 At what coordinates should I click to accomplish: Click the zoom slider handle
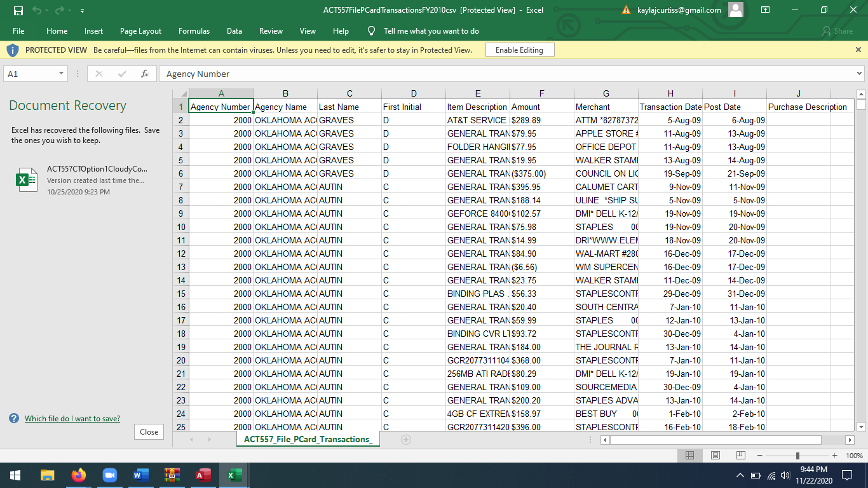click(797, 456)
